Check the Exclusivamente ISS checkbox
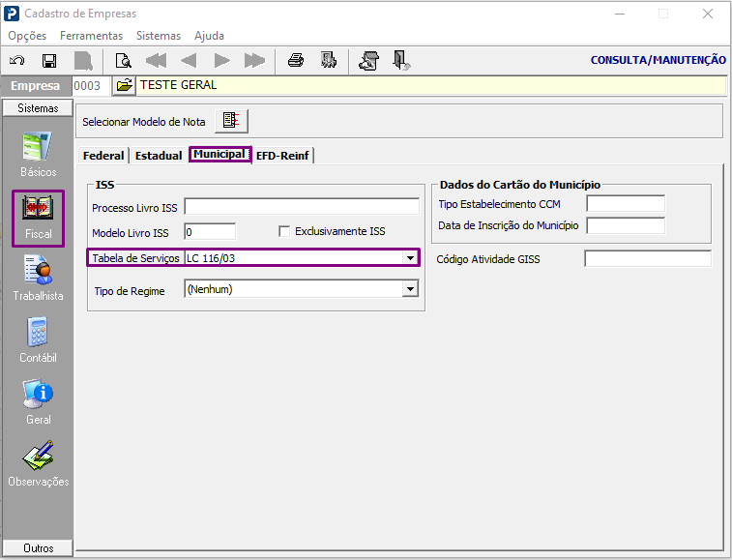The width and height of the screenshot is (732, 560). [x=284, y=231]
